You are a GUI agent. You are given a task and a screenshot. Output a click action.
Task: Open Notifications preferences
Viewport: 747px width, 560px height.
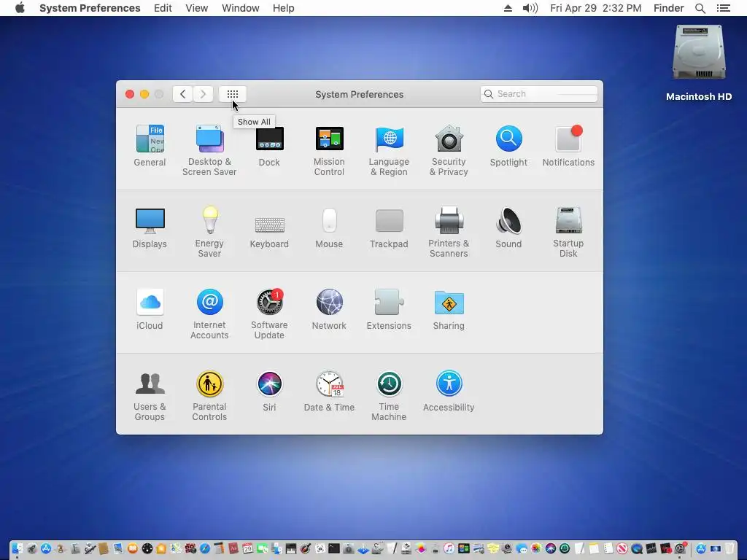[x=568, y=146]
